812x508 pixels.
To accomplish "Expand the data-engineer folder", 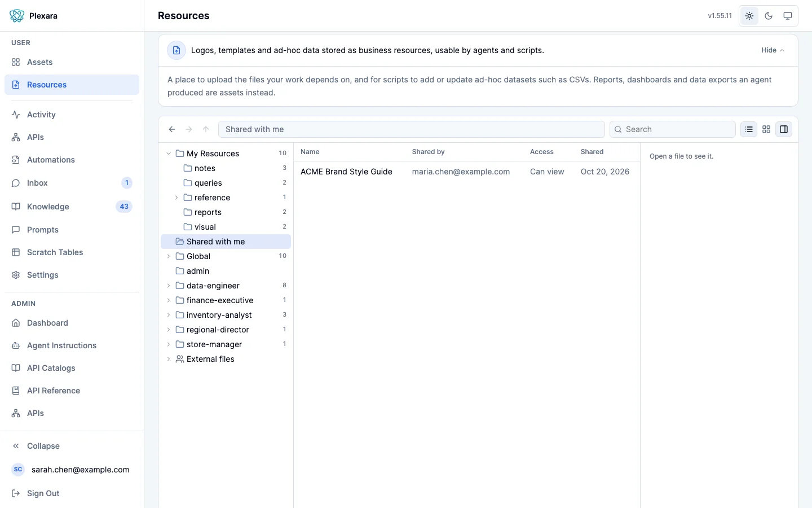I will pos(169,286).
